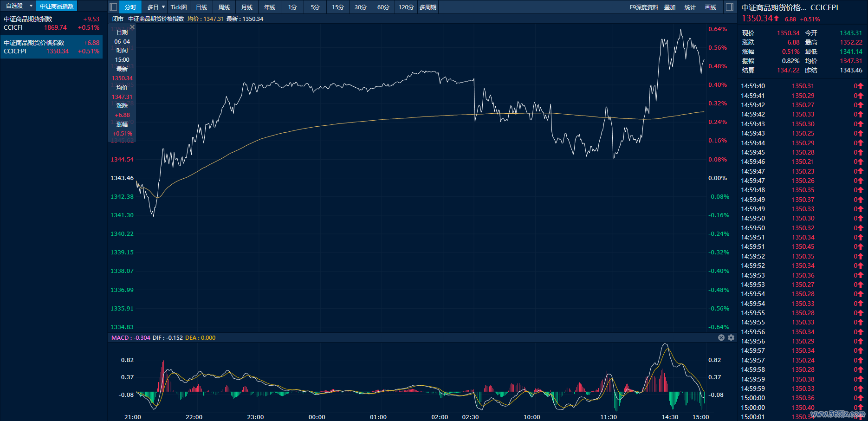The width and height of the screenshot is (868, 421).
Task: Remove the MACD indicator with X icon
Action: 721,337
